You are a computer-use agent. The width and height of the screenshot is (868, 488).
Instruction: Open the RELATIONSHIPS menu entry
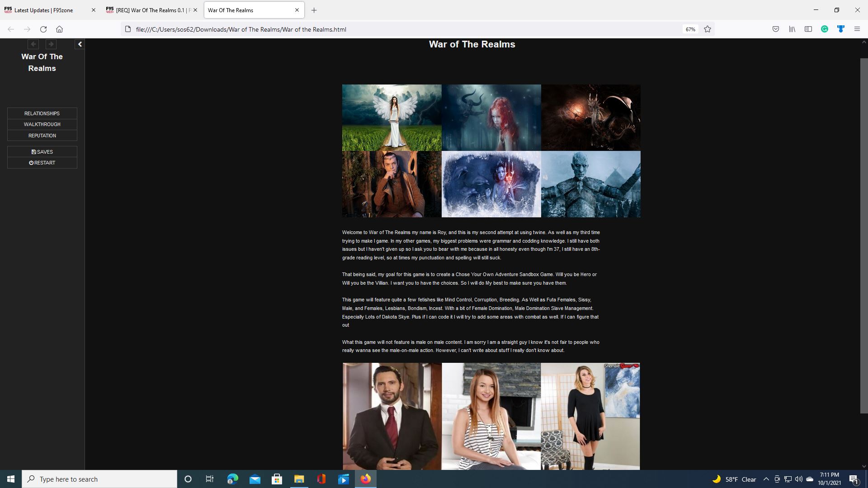pyautogui.click(x=42, y=113)
